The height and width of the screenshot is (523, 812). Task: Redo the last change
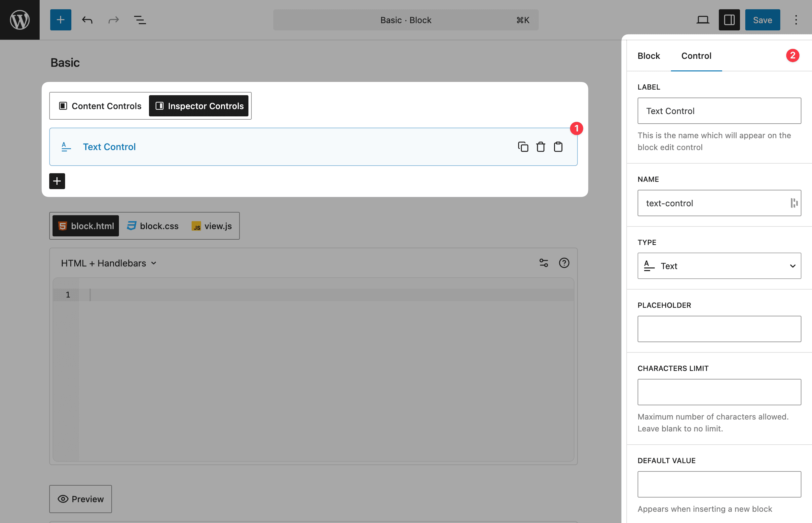tap(113, 20)
